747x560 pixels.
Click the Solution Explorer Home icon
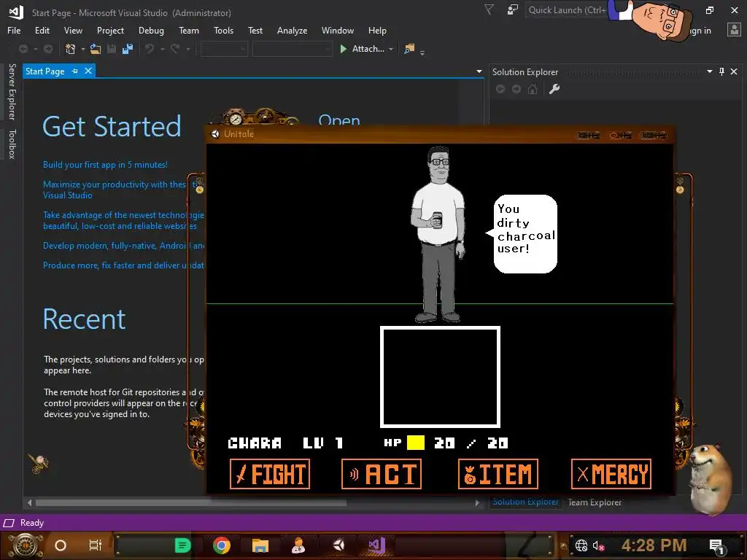pyautogui.click(x=533, y=89)
